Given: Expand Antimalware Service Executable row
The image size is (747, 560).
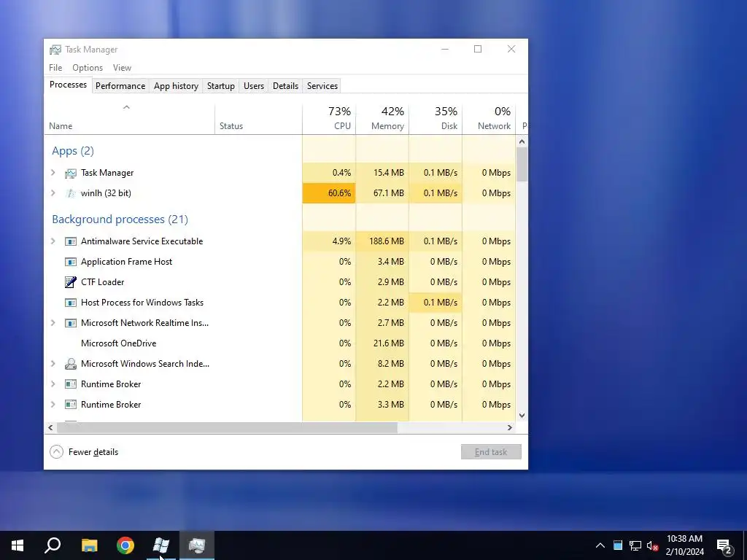Looking at the screenshot, I should coord(53,241).
